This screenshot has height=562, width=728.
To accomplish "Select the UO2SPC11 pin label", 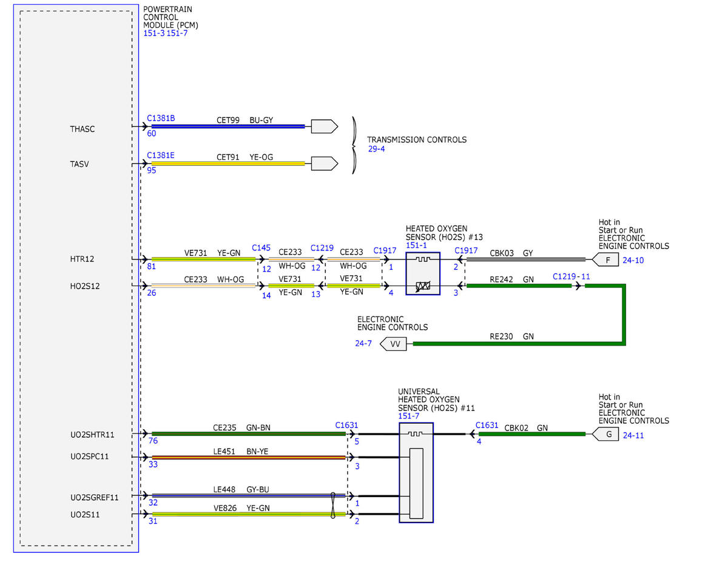I will 89,456.
